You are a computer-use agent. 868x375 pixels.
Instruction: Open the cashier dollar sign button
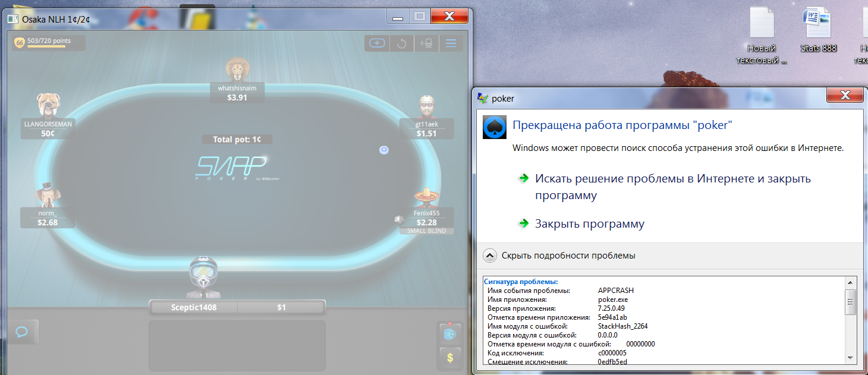coord(450,358)
